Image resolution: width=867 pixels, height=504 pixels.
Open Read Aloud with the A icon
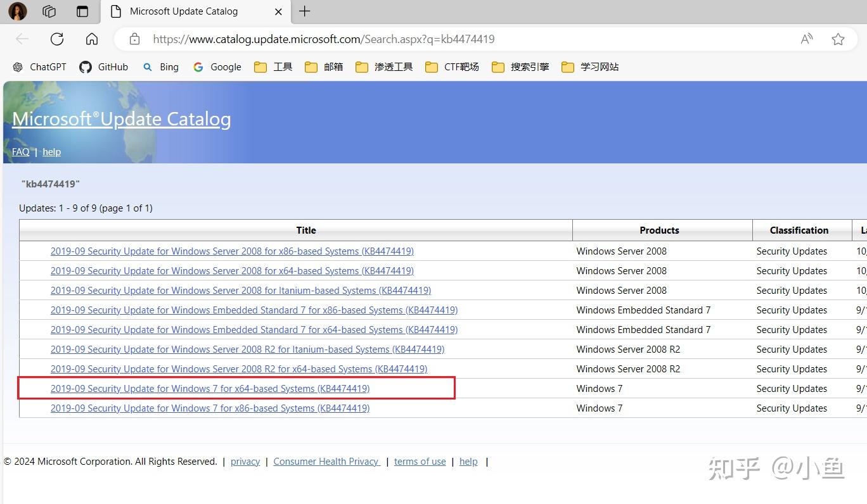(x=806, y=39)
